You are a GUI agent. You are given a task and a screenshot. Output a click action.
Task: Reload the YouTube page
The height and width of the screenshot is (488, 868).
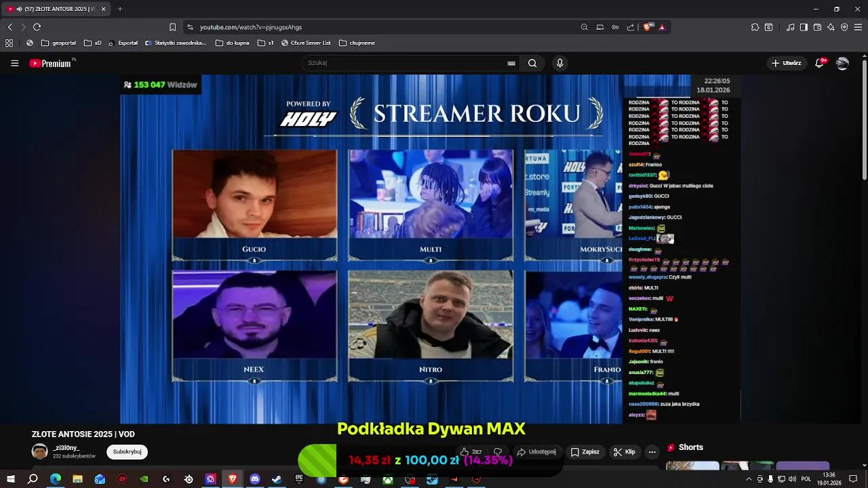tap(37, 27)
